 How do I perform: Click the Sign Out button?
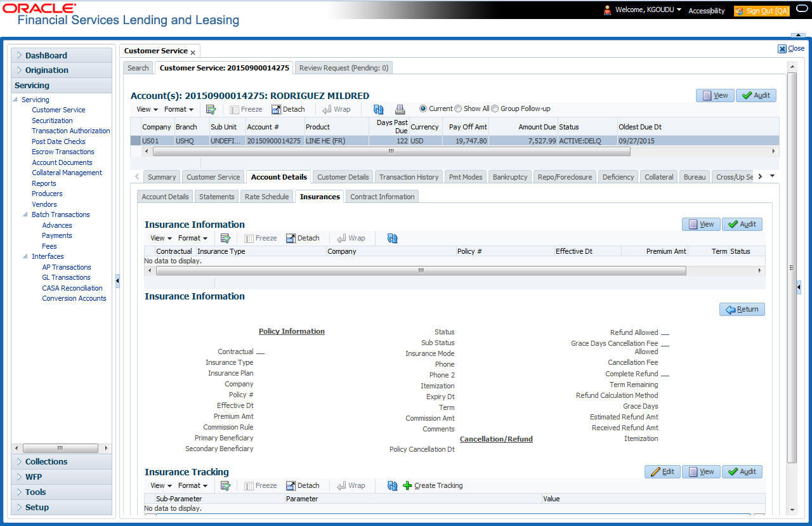tap(762, 11)
